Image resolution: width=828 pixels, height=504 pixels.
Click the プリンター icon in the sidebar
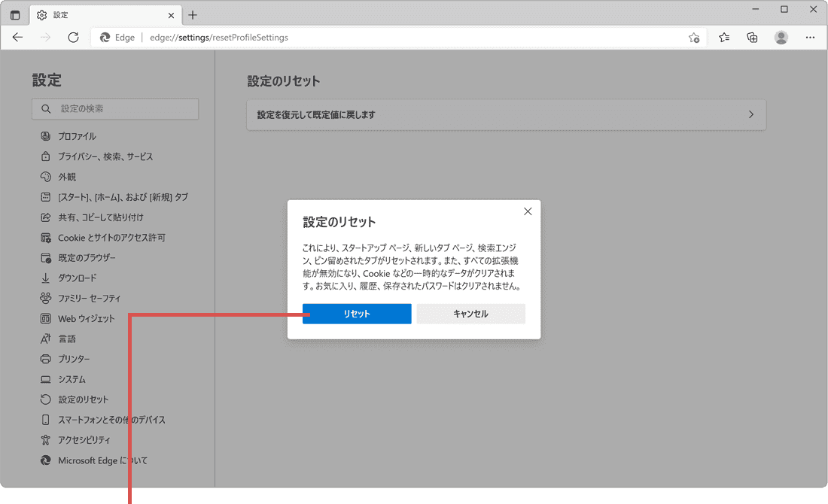pos(44,359)
